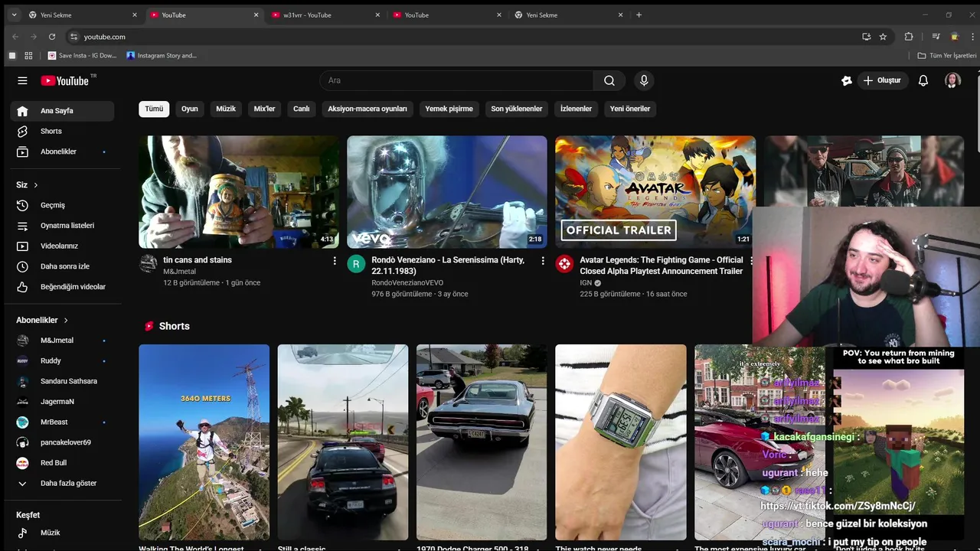Open the YouTube hamburger guide menu
The height and width of the screenshot is (551, 980).
(22, 80)
